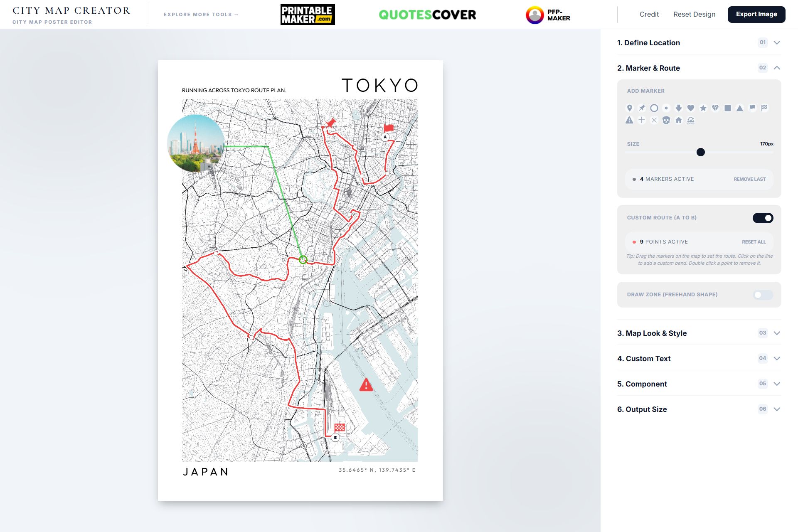Select the pushpin marker icon
The height and width of the screenshot is (532, 798).
click(642, 108)
